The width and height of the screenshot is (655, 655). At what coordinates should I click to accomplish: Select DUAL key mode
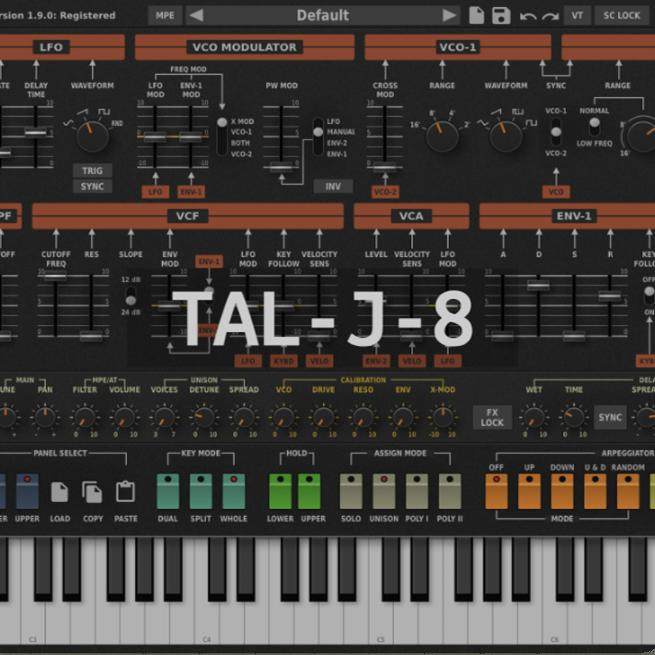[168, 491]
